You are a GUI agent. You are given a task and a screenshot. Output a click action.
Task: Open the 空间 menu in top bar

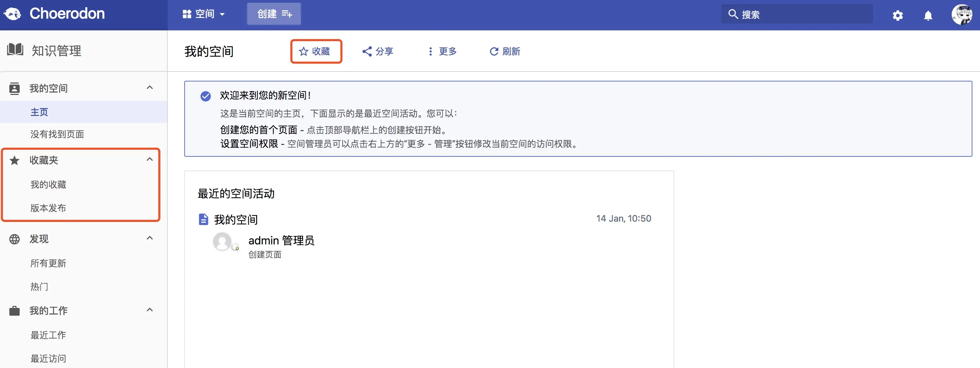204,14
